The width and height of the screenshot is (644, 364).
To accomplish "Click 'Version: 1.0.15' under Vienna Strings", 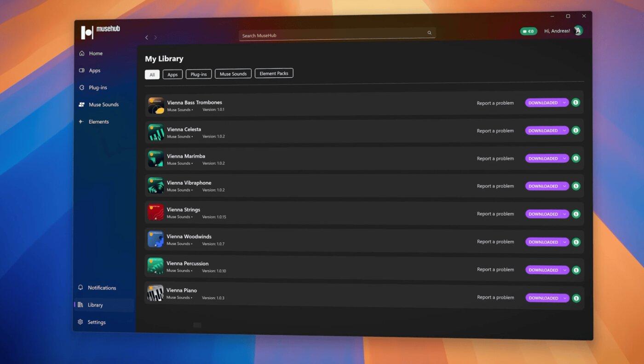I will [x=214, y=217].
